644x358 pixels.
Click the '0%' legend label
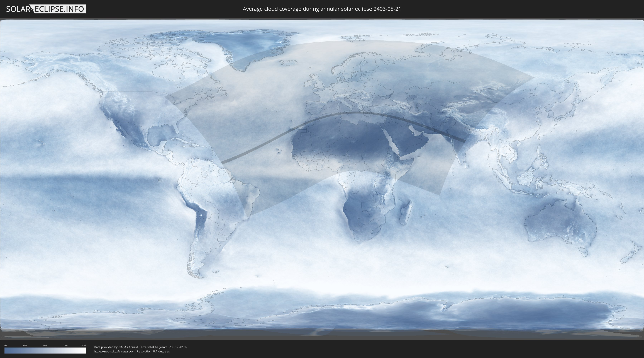click(x=6, y=345)
